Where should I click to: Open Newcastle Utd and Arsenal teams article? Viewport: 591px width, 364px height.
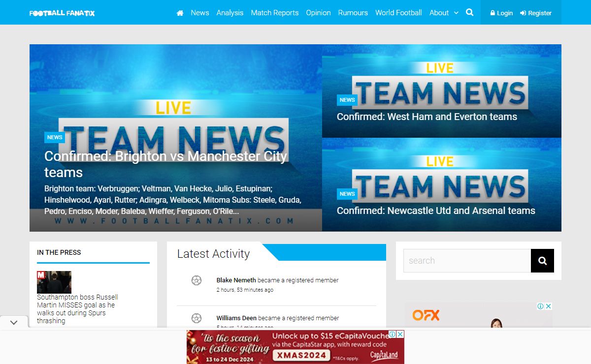pos(436,211)
